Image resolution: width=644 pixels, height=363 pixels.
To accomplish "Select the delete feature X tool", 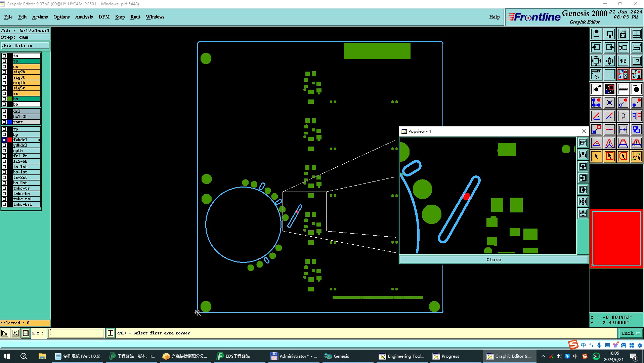I will tap(609, 103).
